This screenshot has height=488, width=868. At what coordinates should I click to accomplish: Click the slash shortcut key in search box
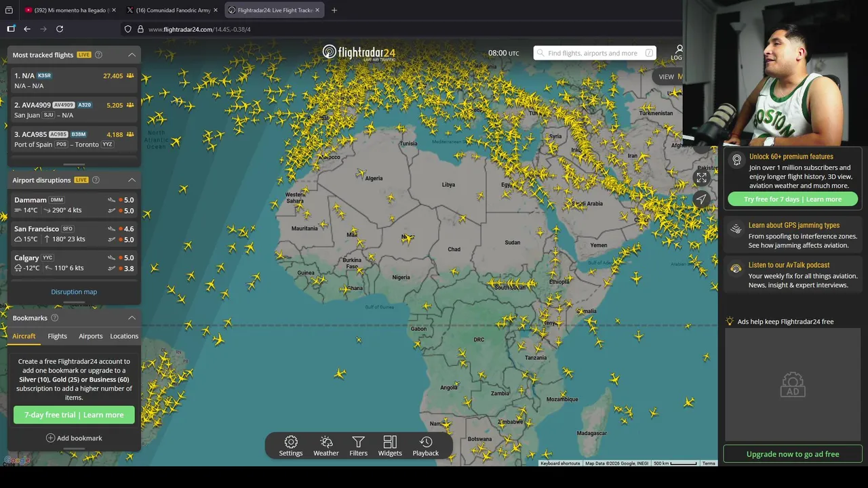pos(649,53)
